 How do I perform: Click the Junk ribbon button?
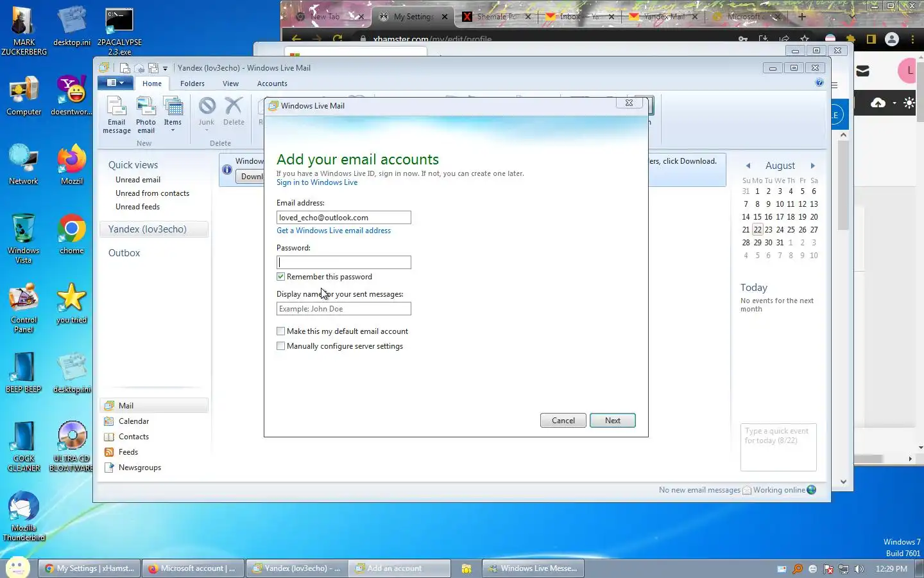[207, 114]
